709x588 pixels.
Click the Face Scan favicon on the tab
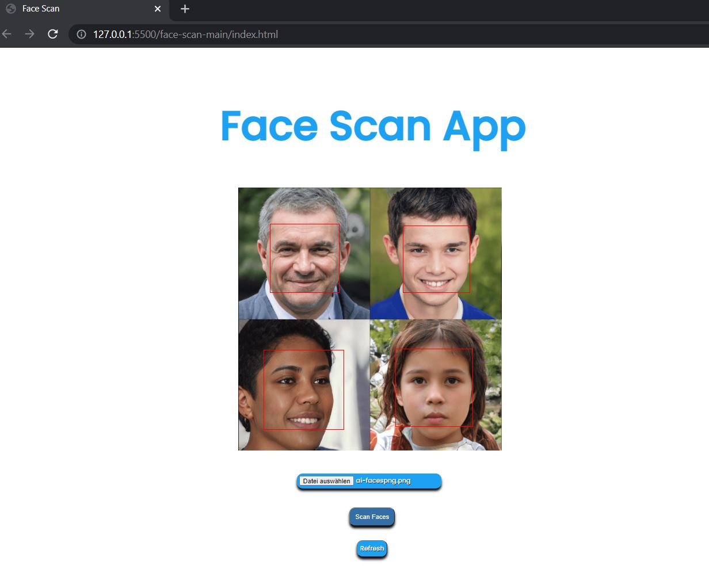click(10, 9)
